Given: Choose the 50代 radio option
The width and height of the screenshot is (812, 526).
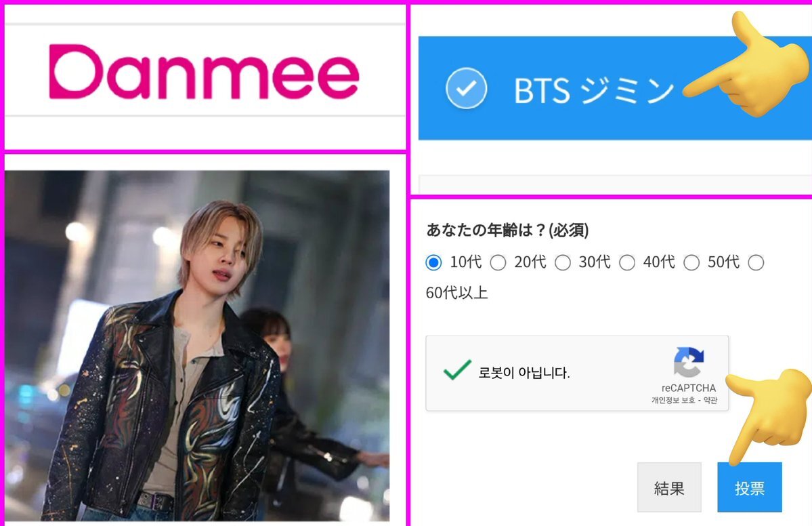Looking at the screenshot, I should pos(692,262).
